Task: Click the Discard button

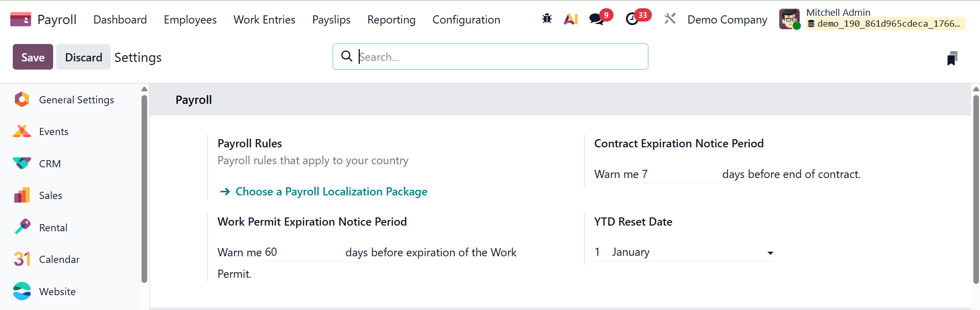Action: click(83, 57)
